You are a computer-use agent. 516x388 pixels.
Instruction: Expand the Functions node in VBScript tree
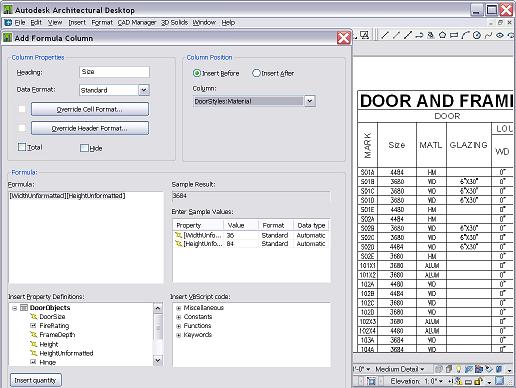[178, 326]
